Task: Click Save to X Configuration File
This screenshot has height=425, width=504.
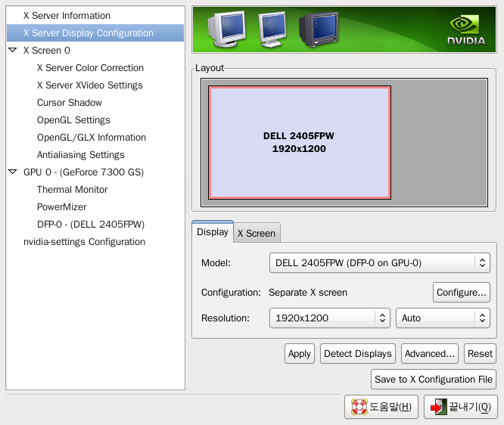Action: coord(434,380)
